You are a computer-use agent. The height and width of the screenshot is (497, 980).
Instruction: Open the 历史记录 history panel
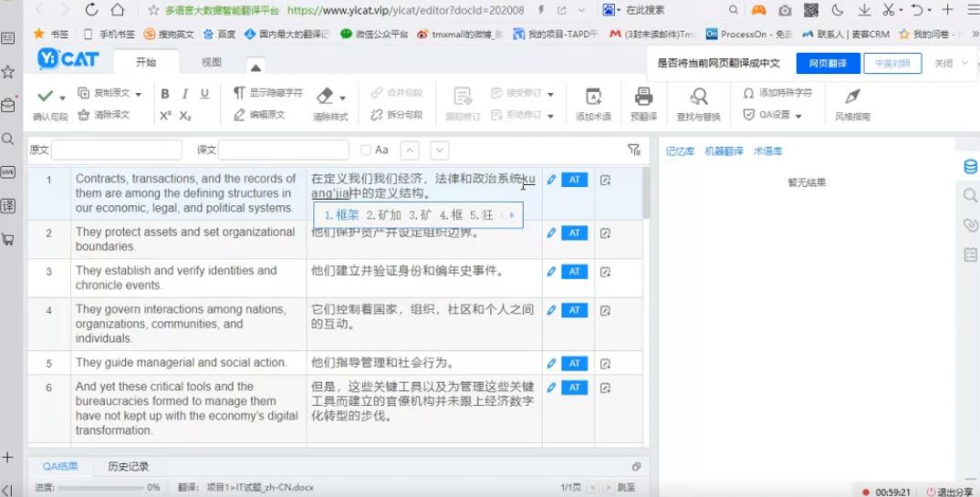(128, 466)
